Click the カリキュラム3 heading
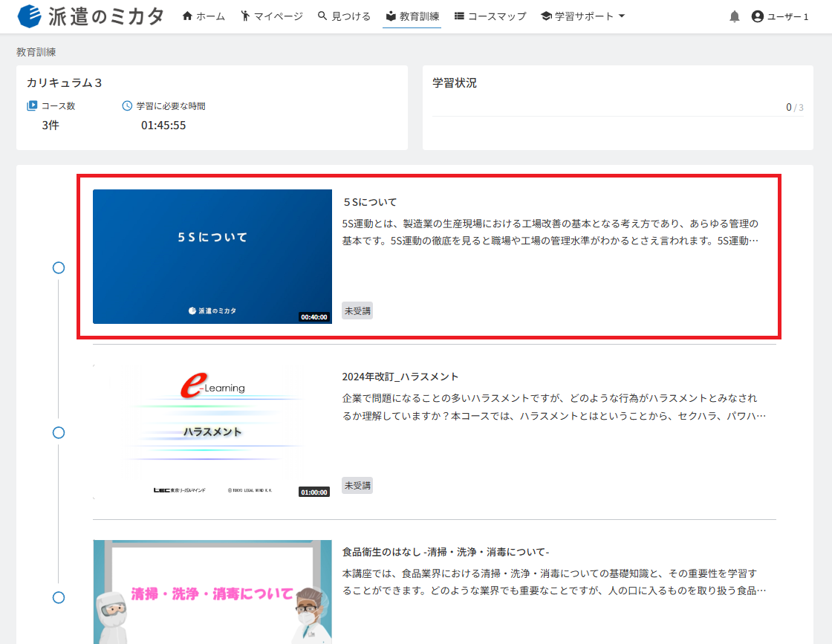 (x=64, y=82)
